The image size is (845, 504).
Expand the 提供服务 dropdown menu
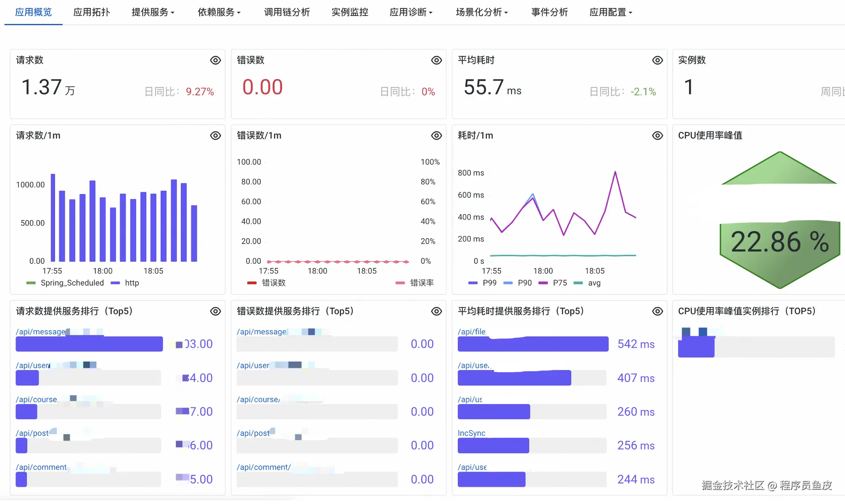[x=153, y=12]
